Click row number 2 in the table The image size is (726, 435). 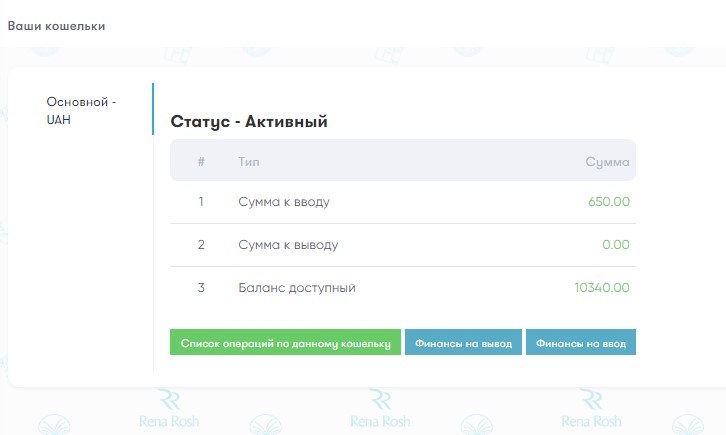[201, 245]
